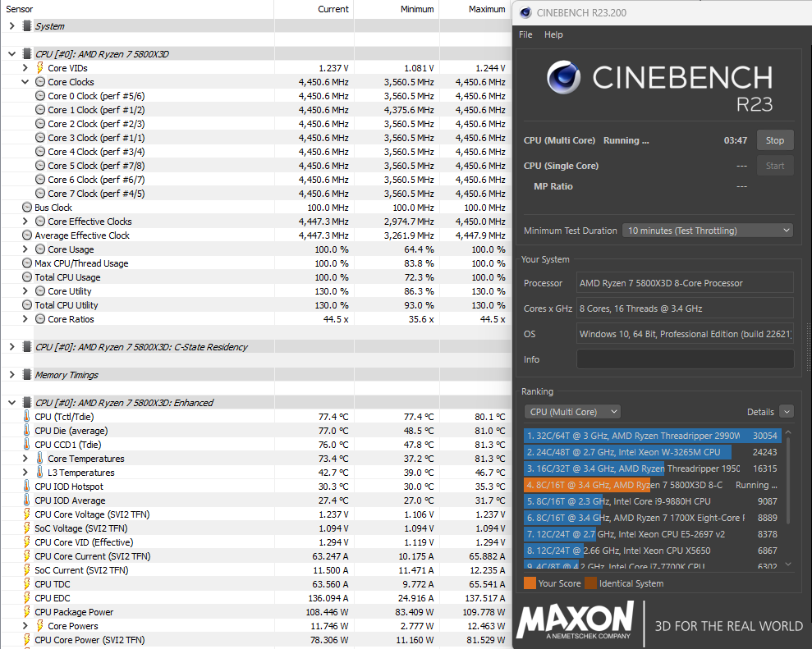
Task: Stop the running Multi Core test
Action: point(775,140)
